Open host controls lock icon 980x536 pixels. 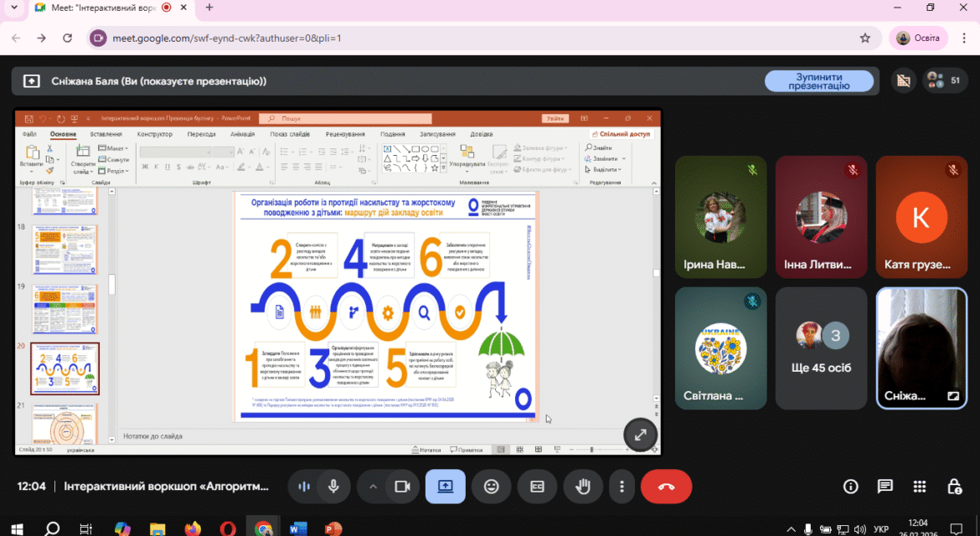(x=954, y=486)
